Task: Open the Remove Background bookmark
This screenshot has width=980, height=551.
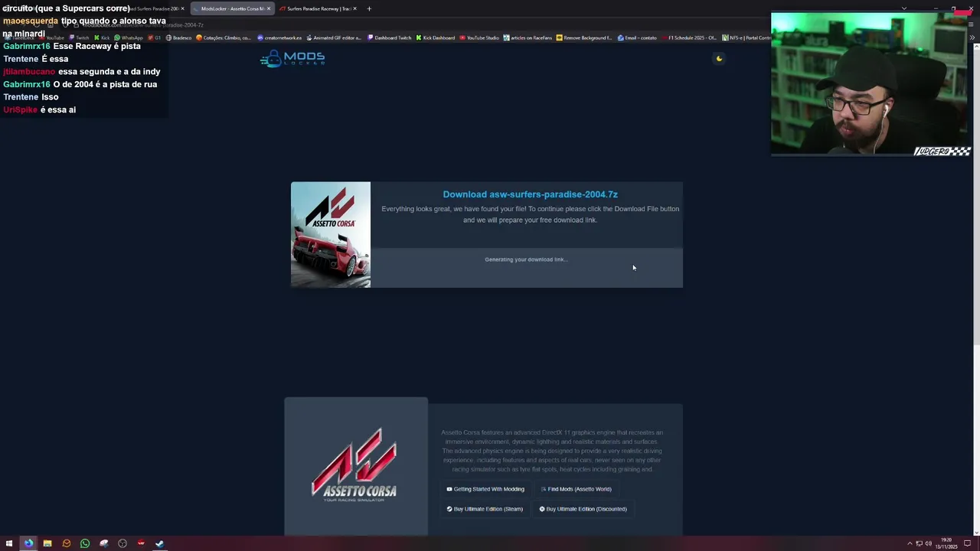Action: click(x=584, y=37)
